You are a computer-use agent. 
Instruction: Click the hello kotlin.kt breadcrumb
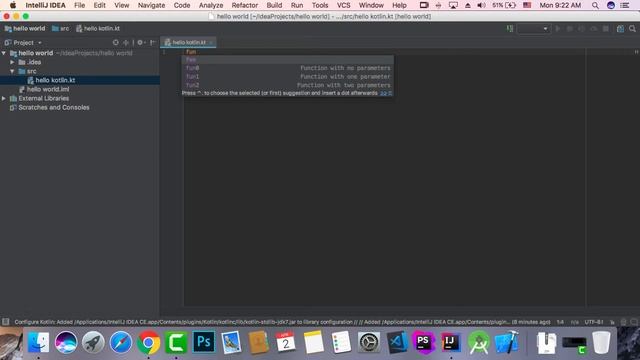coord(98,29)
